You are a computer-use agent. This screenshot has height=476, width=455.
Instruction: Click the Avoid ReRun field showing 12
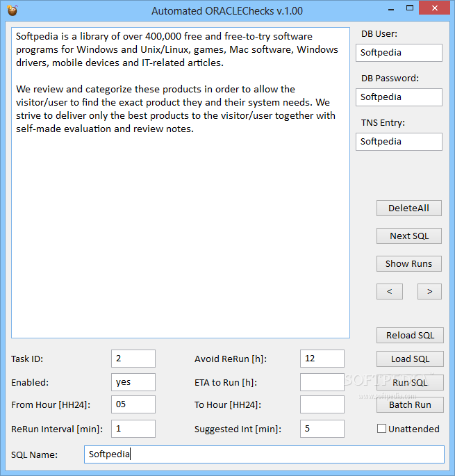[322, 359]
